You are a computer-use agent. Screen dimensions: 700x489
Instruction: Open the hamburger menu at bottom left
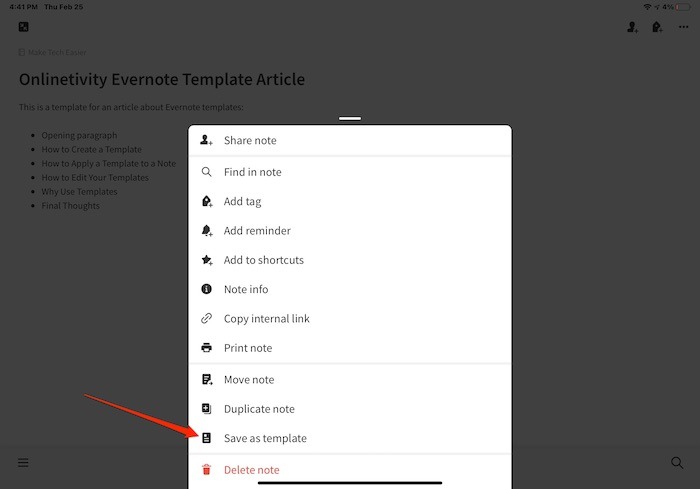click(x=23, y=463)
